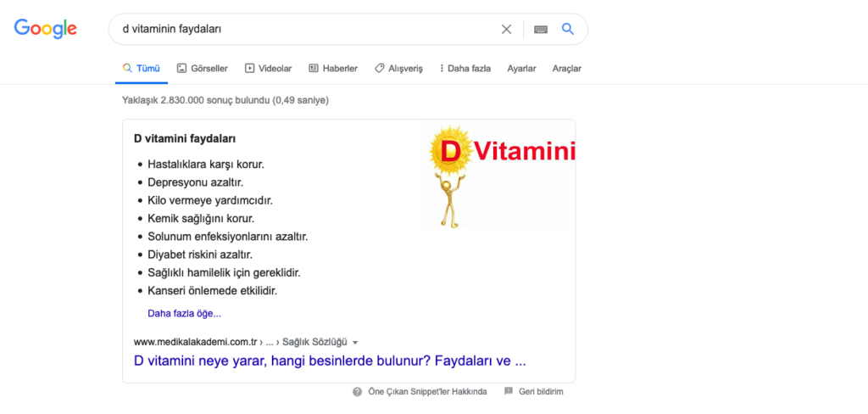Click the blue search magnifier icon
Image resolution: width=868 pixels, height=414 pixels.
click(568, 29)
